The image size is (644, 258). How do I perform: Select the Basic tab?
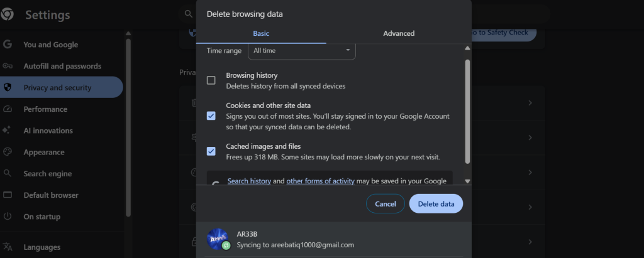(x=261, y=33)
